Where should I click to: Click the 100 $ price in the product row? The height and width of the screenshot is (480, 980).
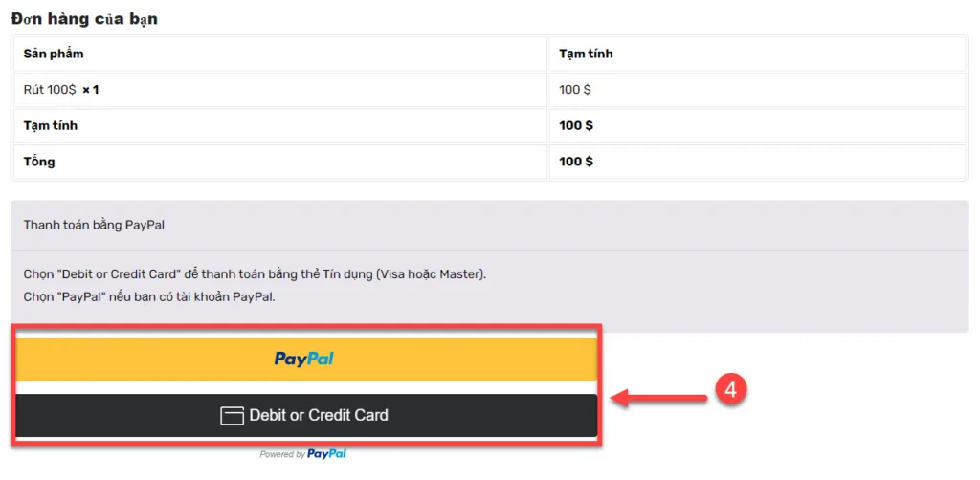[574, 90]
